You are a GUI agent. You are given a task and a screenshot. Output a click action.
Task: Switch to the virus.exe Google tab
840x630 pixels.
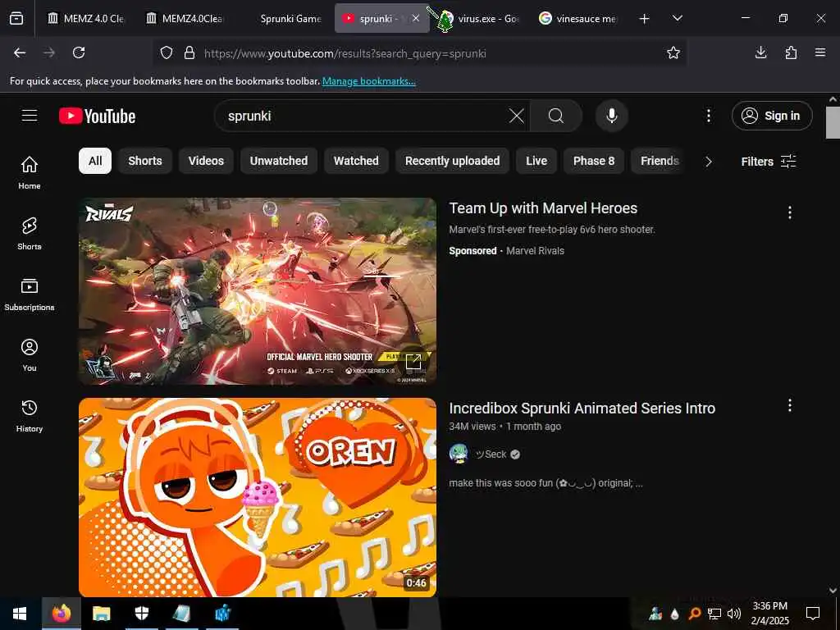point(481,18)
